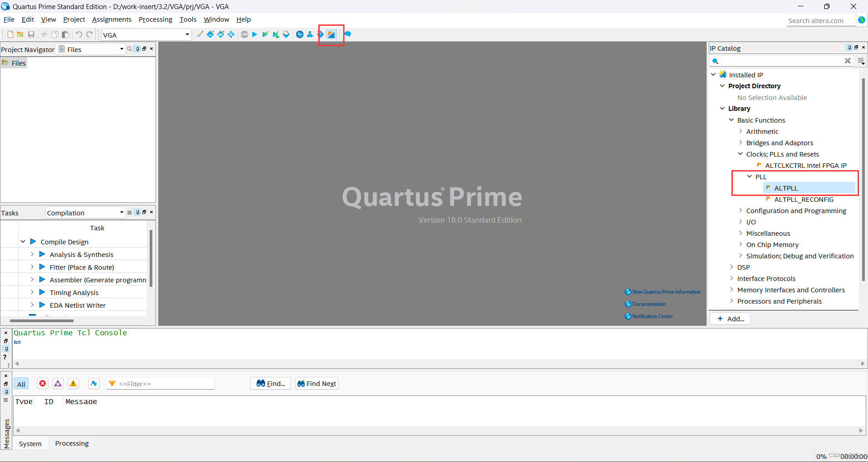Viewport: 868px width, 462px height.
Task: Click the Stop Processing icon
Action: point(245,34)
